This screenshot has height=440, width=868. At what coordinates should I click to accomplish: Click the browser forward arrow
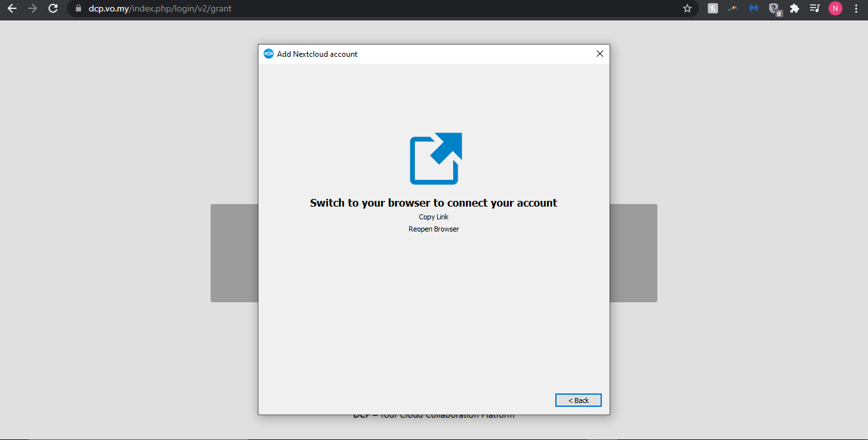click(x=33, y=9)
